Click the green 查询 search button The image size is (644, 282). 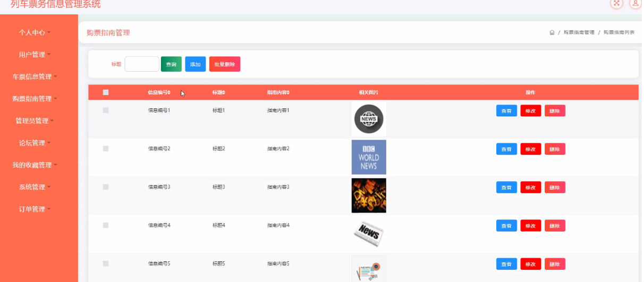(171, 64)
